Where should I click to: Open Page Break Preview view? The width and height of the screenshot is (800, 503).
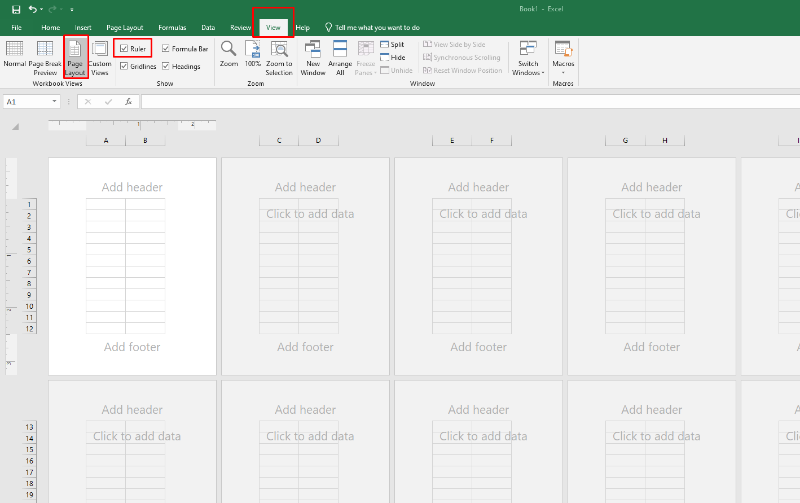coord(45,58)
